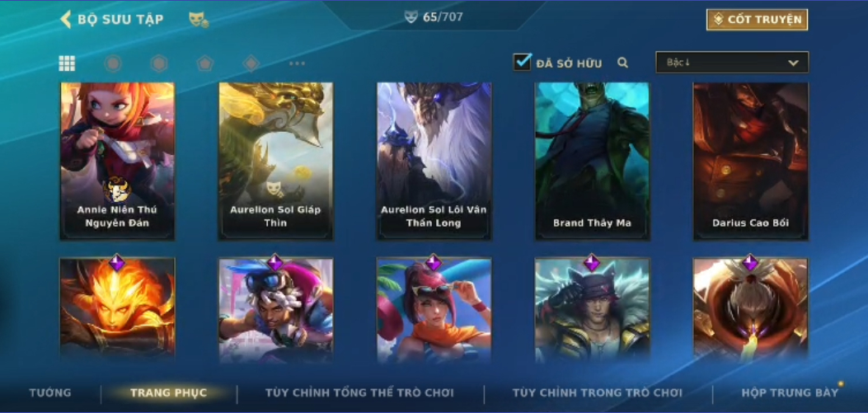Select the diamond rarity filter icon
The image size is (868, 413).
click(x=251, y=63)
